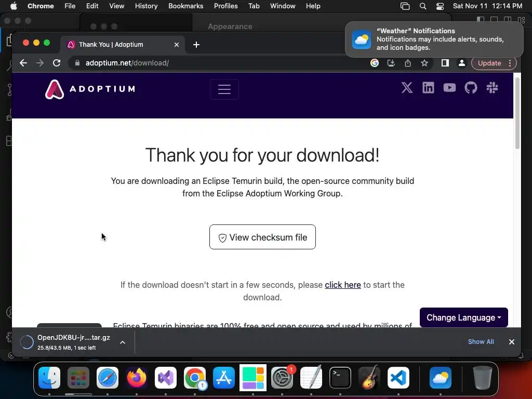The image size is (532, 399).
Task: Open the View menu
Action: pos(116,6)
